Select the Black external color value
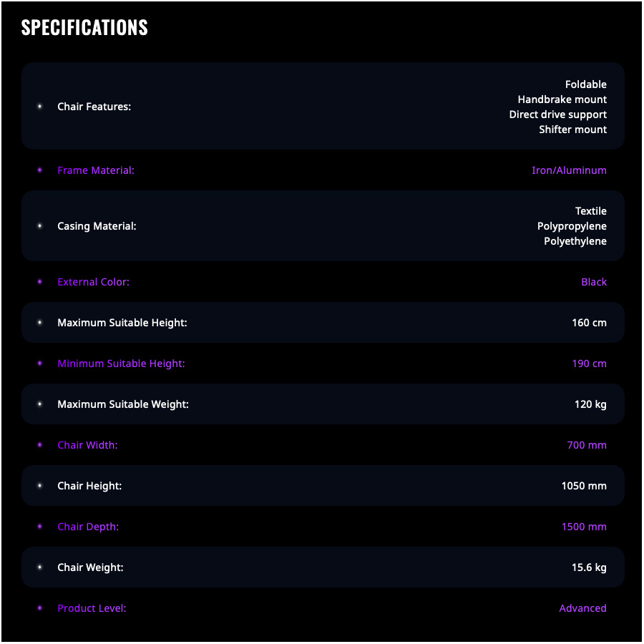This screenshot has width=644, height=644. coord(594,282)
